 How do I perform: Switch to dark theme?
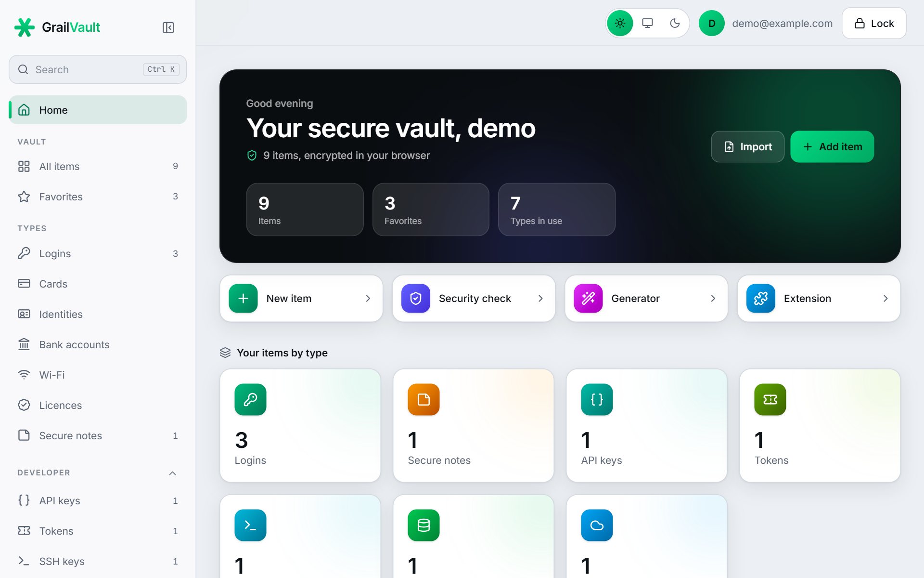pos(675,23)
